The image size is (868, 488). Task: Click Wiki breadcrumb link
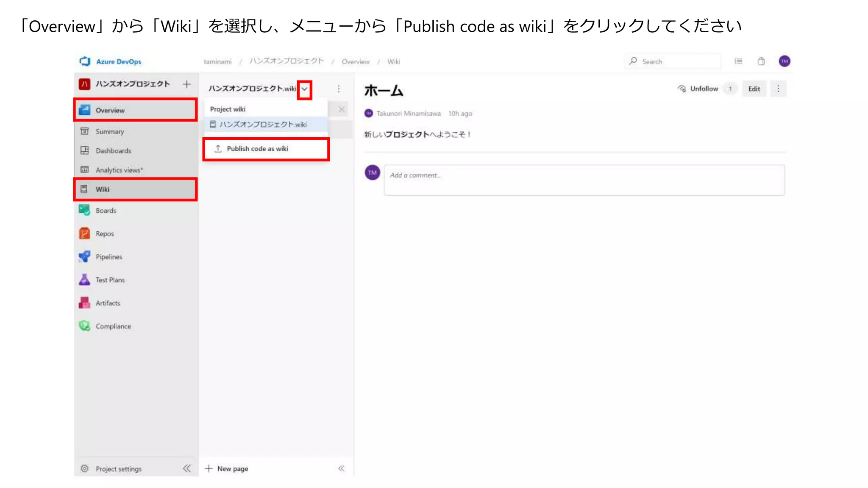394,62
